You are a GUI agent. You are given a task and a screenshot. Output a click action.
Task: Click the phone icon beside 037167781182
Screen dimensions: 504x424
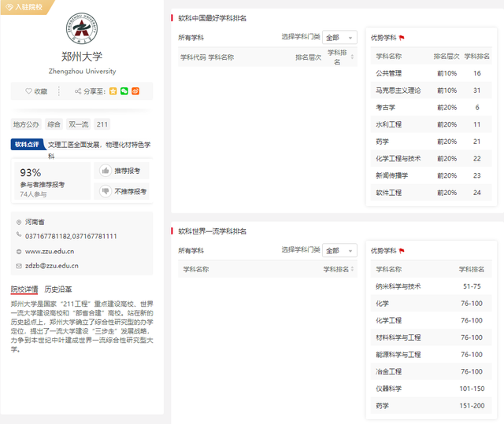click(x=19, y=234)
